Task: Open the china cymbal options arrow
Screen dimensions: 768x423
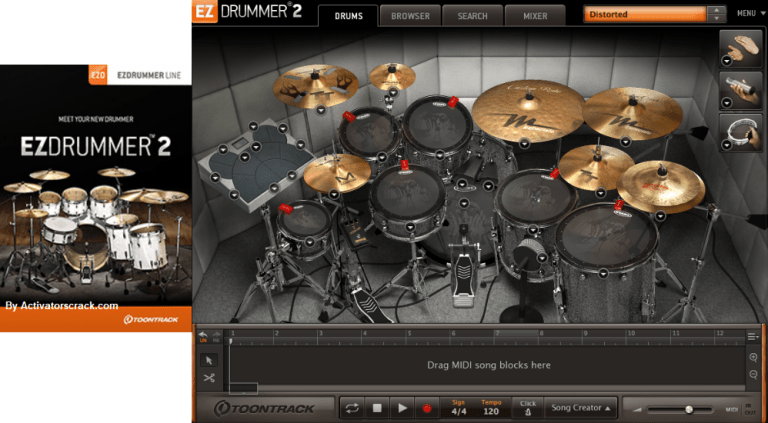Action: coord(660,215)
